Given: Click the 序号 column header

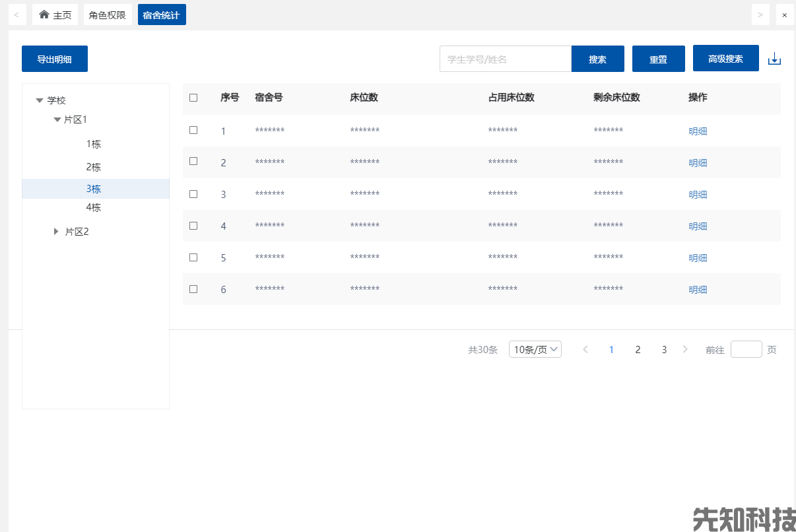Looking at the screenshot, I should coord(230,97).
